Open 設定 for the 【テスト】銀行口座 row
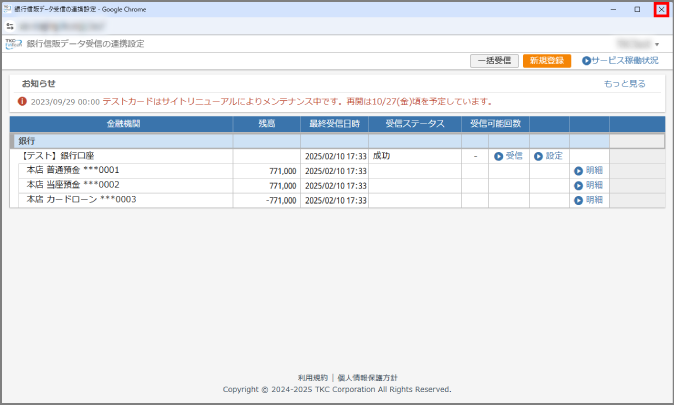The width and height of the screenshot is (674, 405). click(537, 156)
